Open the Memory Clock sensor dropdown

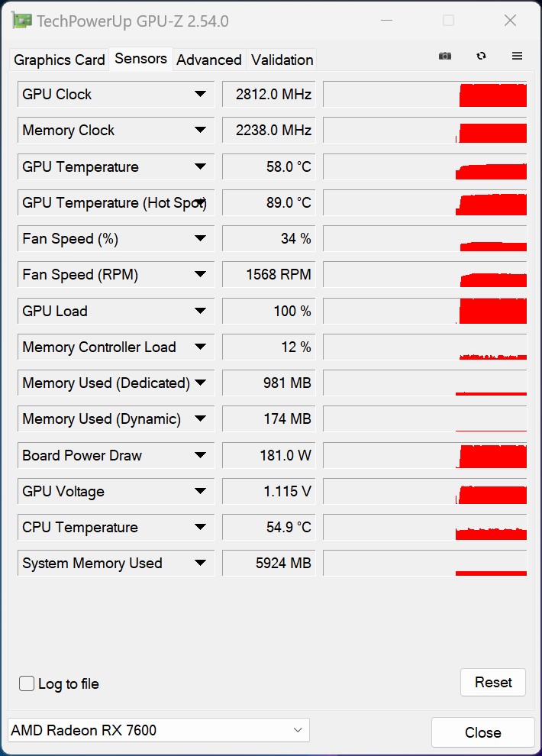(201, 130)
